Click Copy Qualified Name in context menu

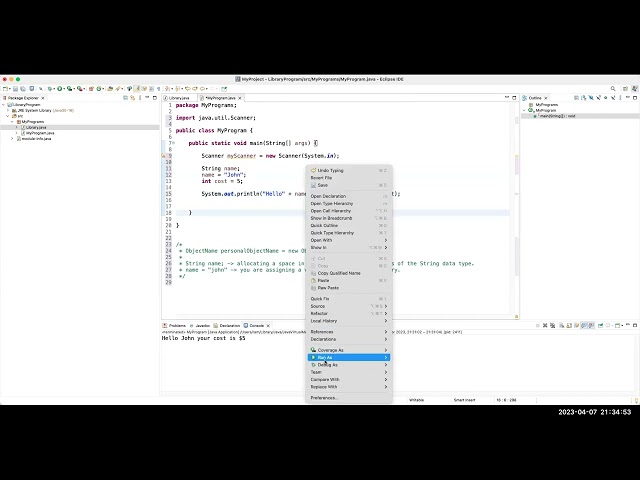click(x=349, y=273)
